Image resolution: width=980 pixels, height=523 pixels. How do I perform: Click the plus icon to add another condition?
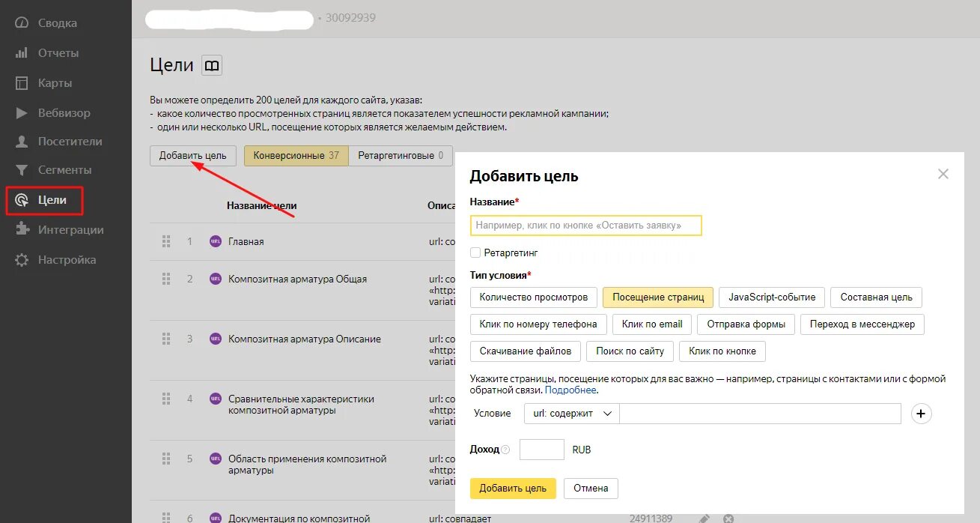(922, 414)
